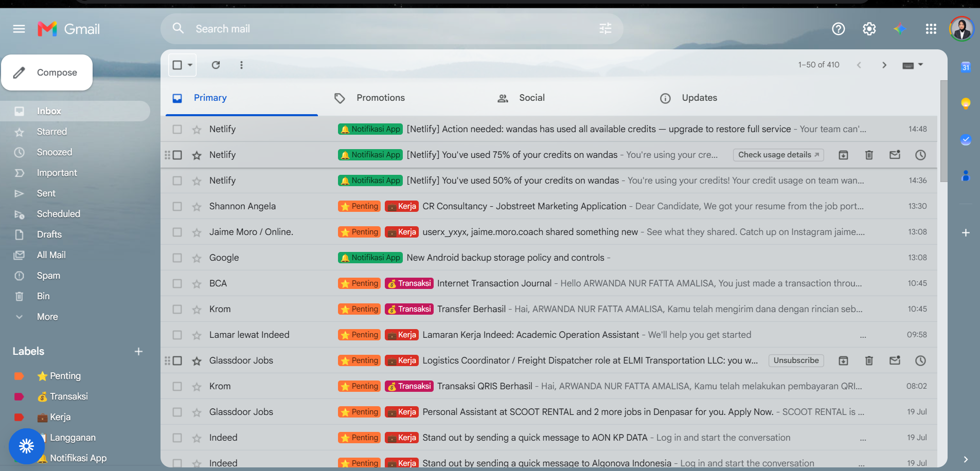980x471 pixels.
Task: Snooze the Netlify 75% credits email
Action: (x=921, y=155)
